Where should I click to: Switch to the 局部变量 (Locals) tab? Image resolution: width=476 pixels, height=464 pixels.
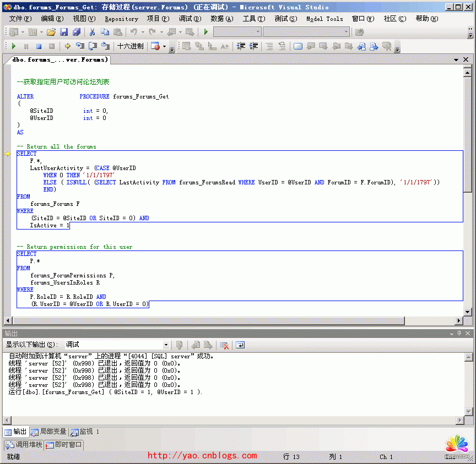(50, 432)
